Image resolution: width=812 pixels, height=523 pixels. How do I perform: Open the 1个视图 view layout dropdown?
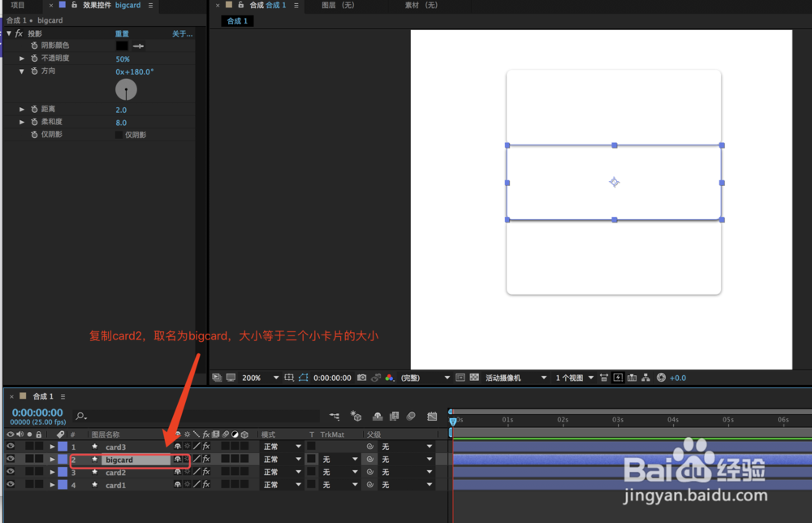coord(574,378)
